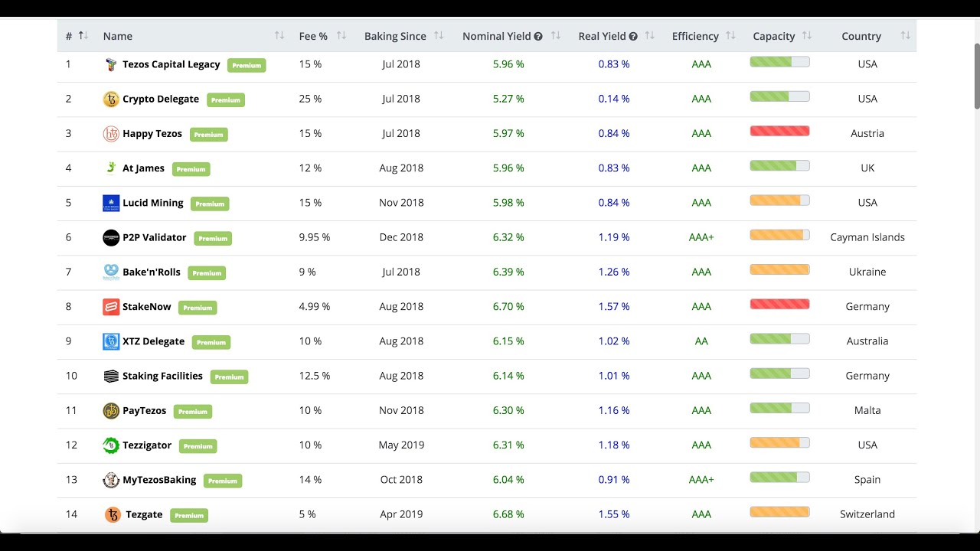The height and width of the screenshot is (551, 980).
Task: Click Tezgate orange capacity bar
Action: (x=779, y=512)
